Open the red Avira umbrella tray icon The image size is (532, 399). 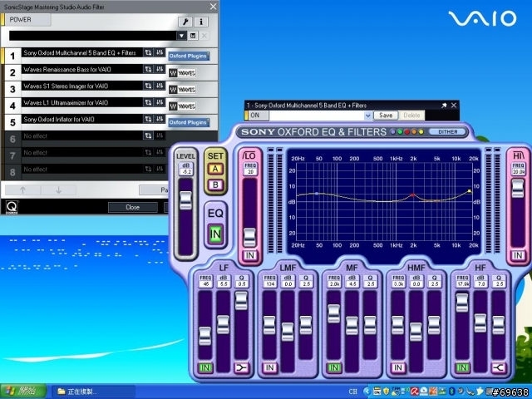tap(414, 392)
